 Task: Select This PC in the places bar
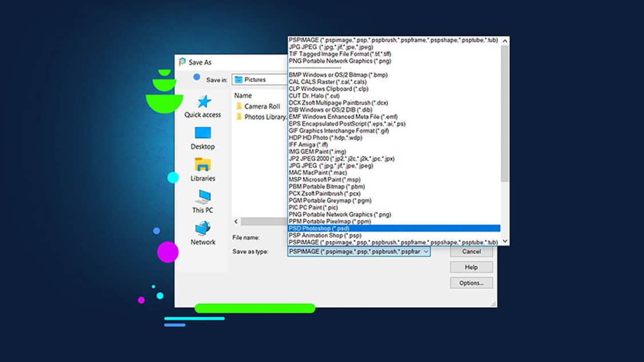(203, 201)
